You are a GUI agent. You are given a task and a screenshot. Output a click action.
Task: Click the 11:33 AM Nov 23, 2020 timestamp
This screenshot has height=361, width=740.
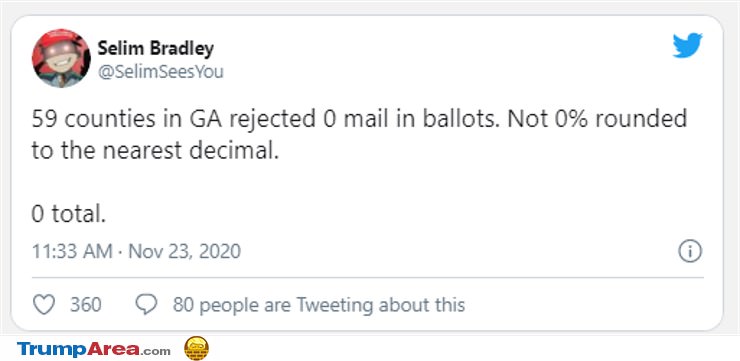click(136, 251)
